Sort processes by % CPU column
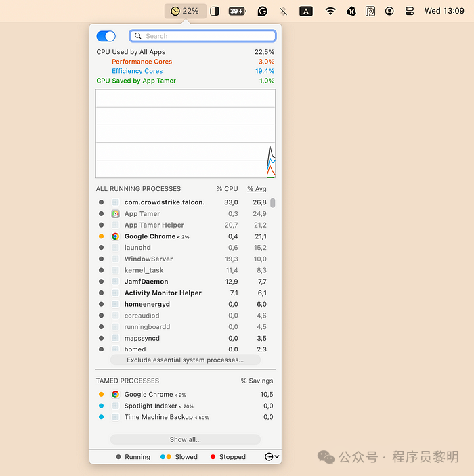Viewport: 474px width, 476px height. pyautogui.click(x=227, y=189)
